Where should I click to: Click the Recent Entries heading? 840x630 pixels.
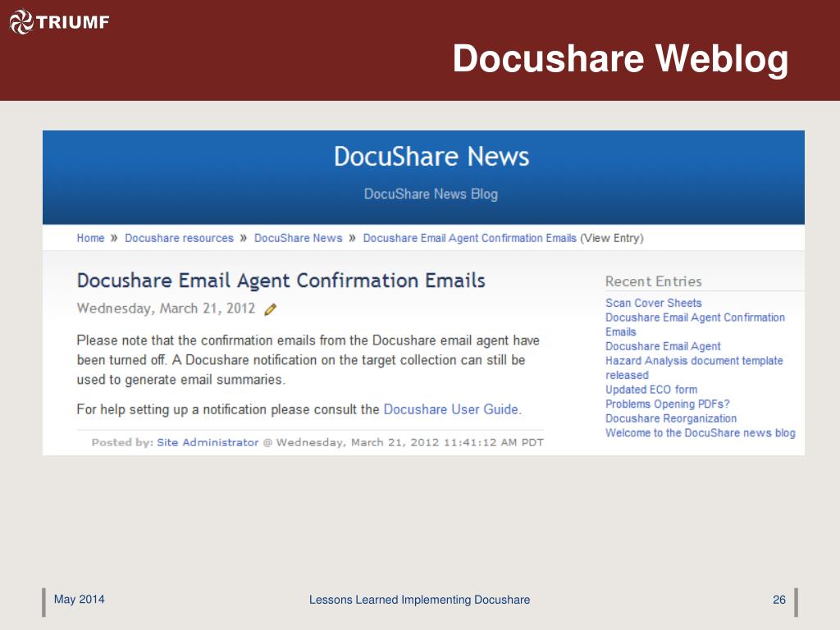point(654,281)
